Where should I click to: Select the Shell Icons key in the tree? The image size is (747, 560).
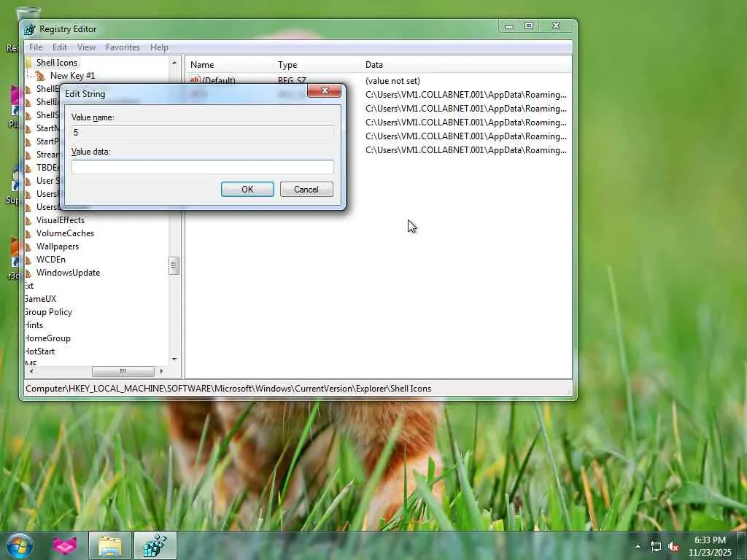(57, 63)
